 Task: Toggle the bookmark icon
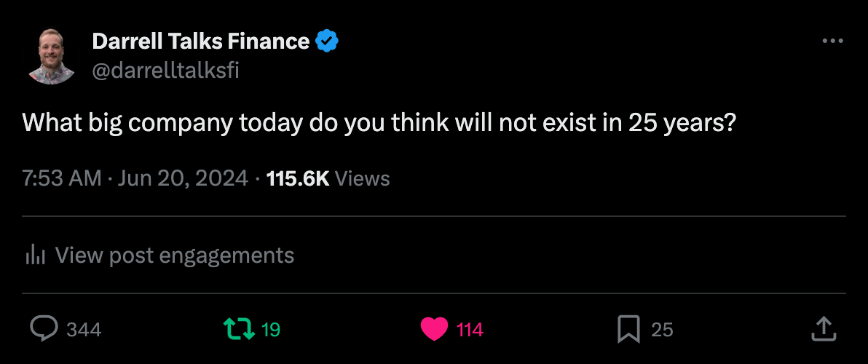click(628, 330)
